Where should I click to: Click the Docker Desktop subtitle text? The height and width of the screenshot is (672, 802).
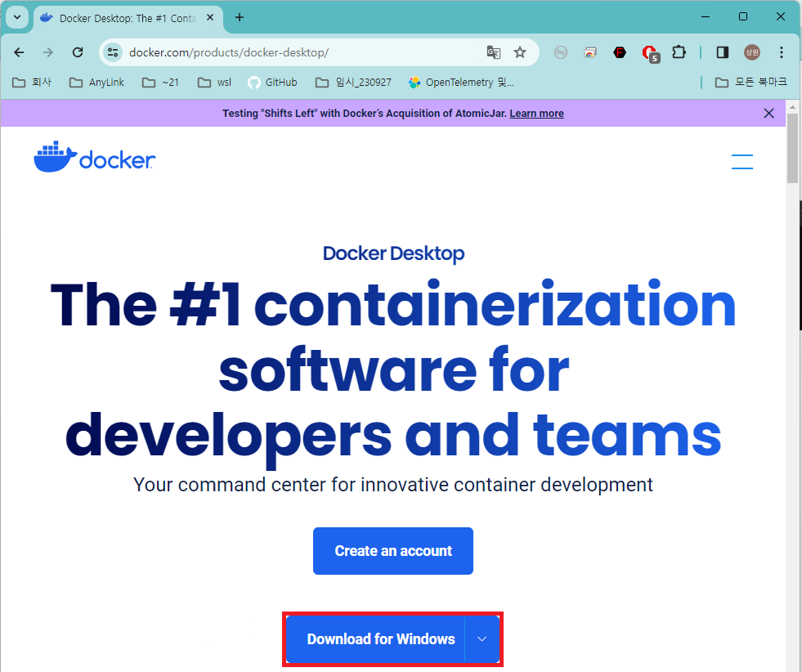[x=393, y=253]
